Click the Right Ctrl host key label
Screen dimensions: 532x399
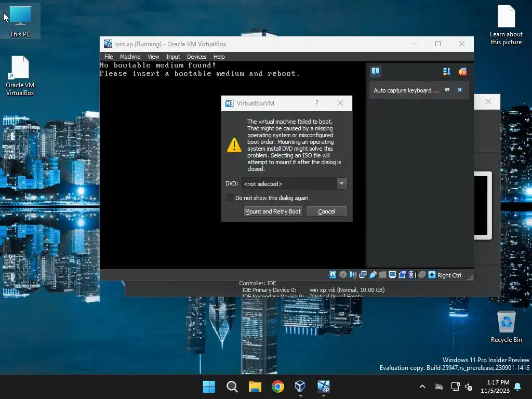tap(449, 275)
